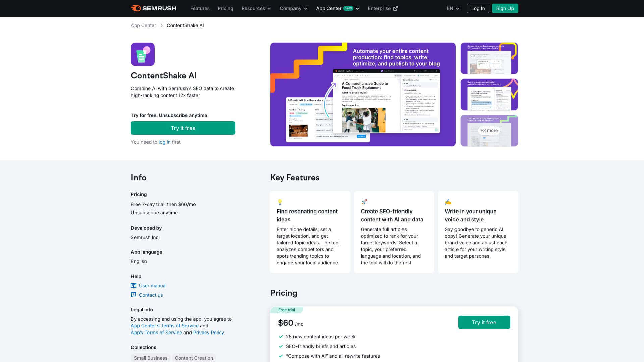This screenshot has width=644, height=362.
Task: Open the Contact us link
Action: (151, 295)
